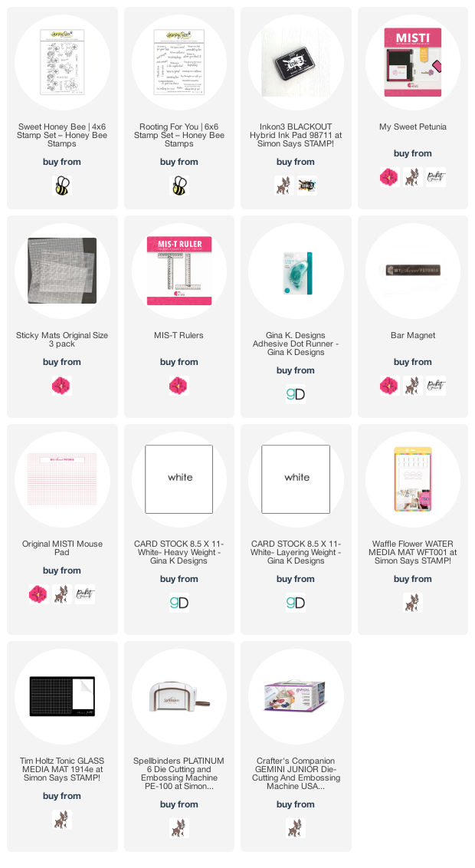Open the Inkon3 BLACKOUT Hybrid Ink Pad title link
Viewport: 475px width, 868px height.
pyautogui.click(x=295, y=135)
